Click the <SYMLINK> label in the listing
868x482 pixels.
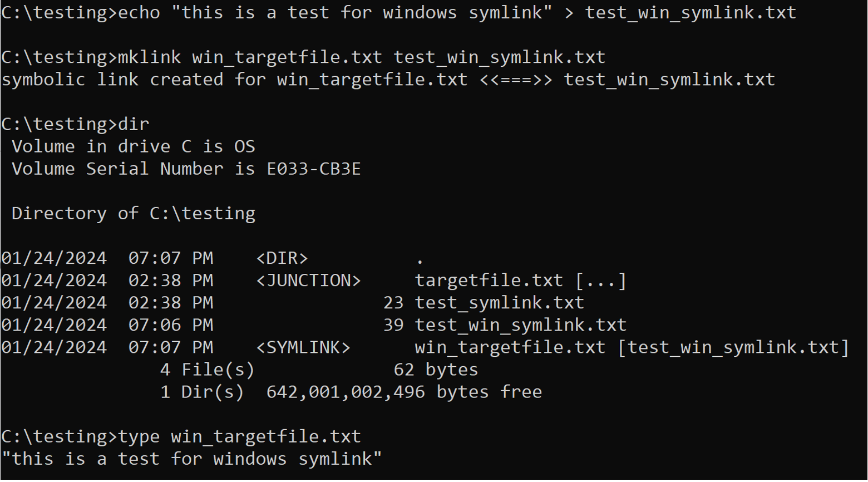point(303,347)
